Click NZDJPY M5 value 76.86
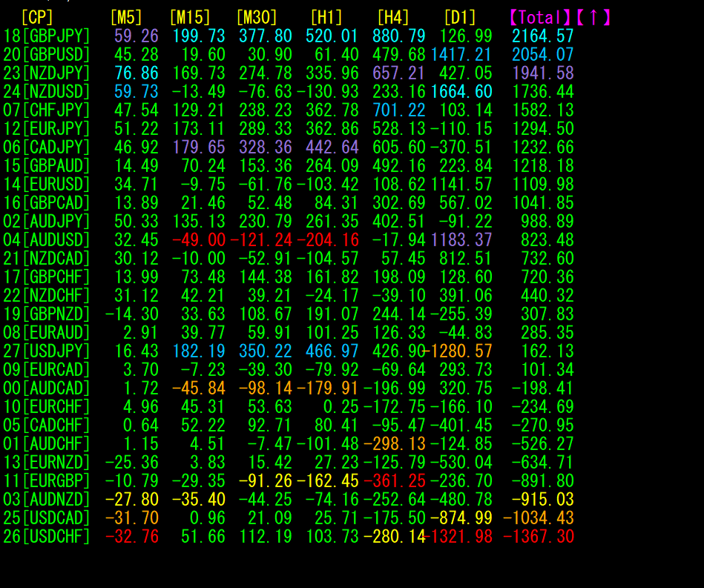Image resolution: width=704 pixels, height=588 pixels. [136, 73]
